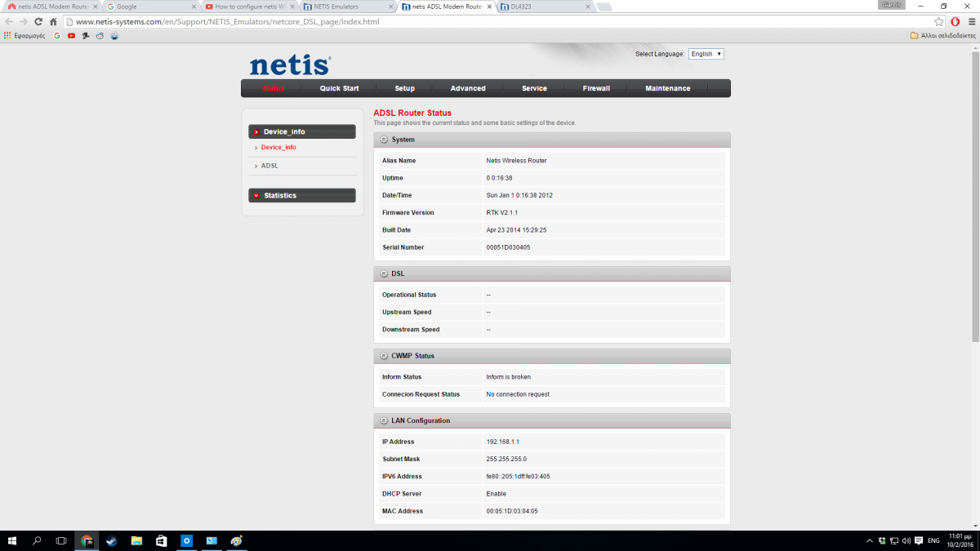Click the gear icon beside CWMP Status heading

pos(384,356)
